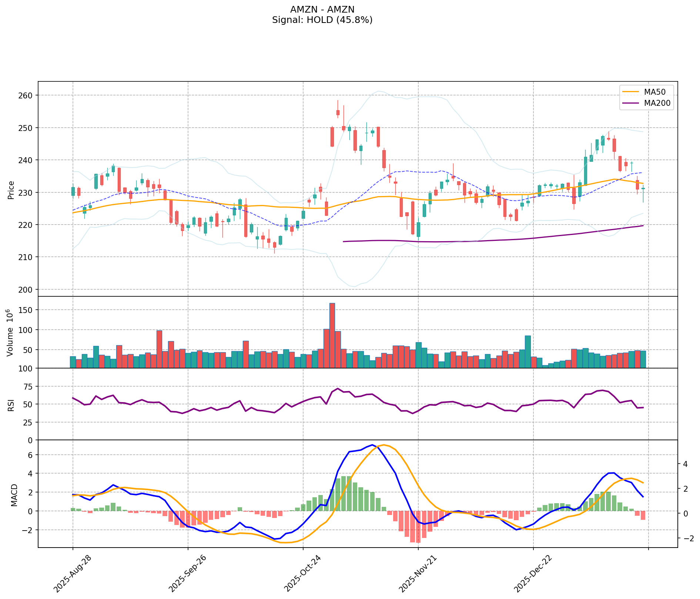Click the MACD axis label
This screenshot has width=700, height=599.
(x=14, y=495)
